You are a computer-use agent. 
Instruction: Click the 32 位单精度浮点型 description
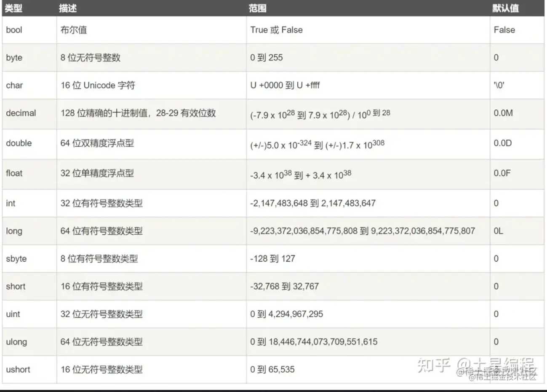point(97,173)
